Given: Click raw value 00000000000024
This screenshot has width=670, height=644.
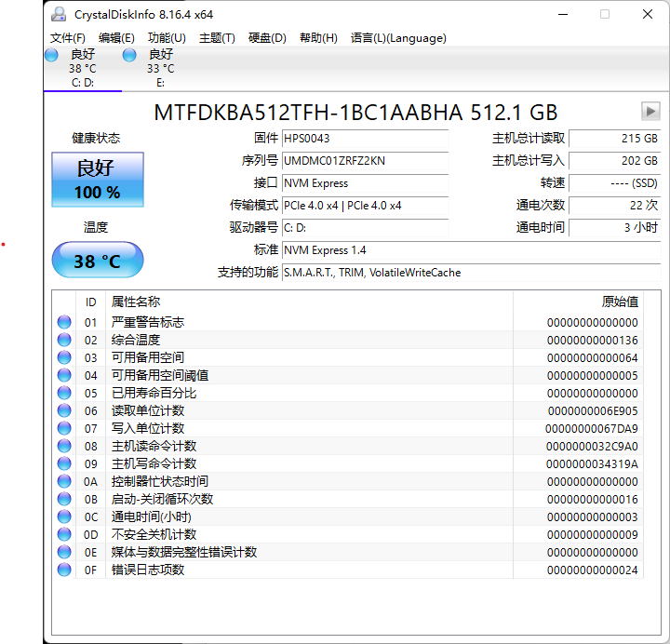Looking at the screenshot, I should click(x=592, y=570).
